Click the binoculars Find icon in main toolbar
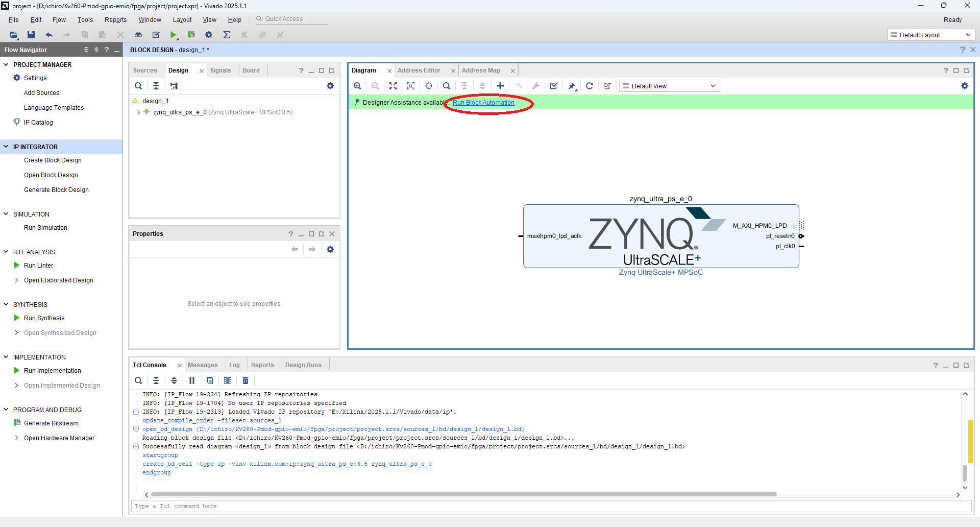Viewport: 980px width, 527px height. tap(138, 35)
